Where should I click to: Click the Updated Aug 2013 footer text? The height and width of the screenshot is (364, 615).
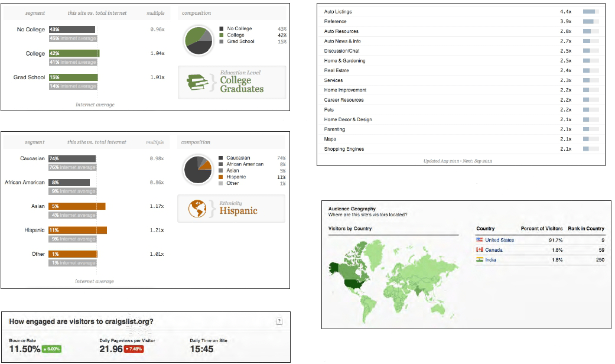[457, 161]
